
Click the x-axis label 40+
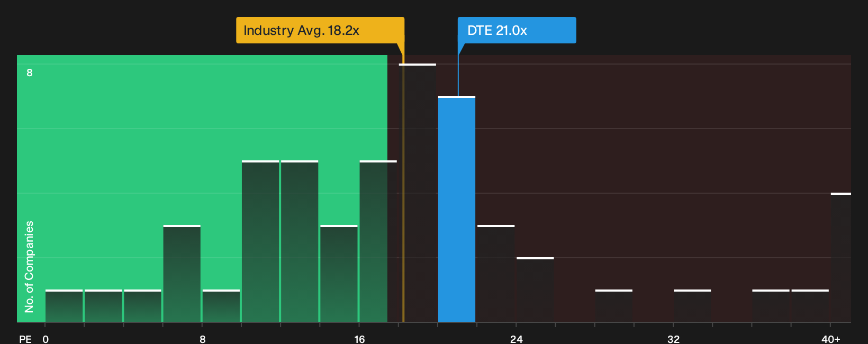tap(830, 339)
